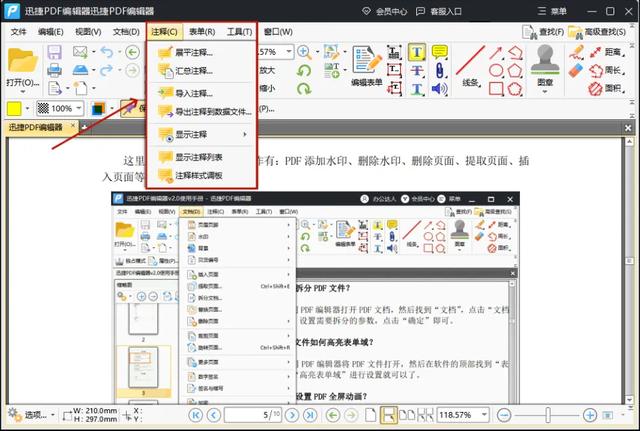Open the 图章 stamp tool
Image resolution: width=640 pixels, height=431 pixels.
click(x=545, y=65)
